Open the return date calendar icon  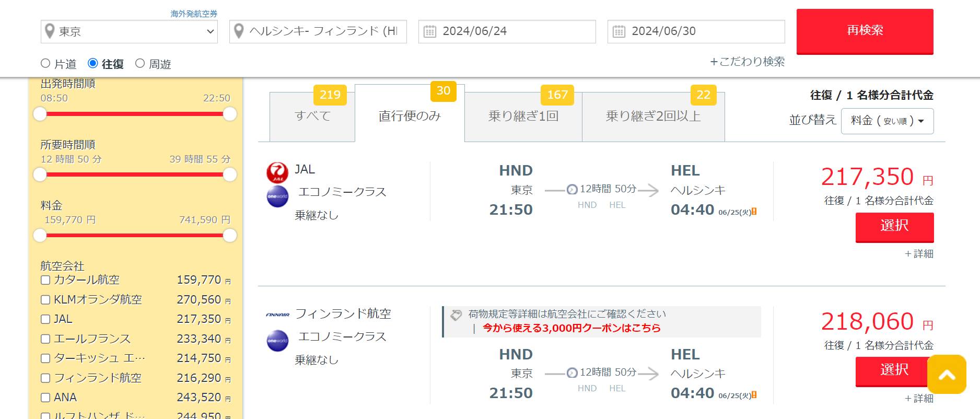tap(619, 31)
